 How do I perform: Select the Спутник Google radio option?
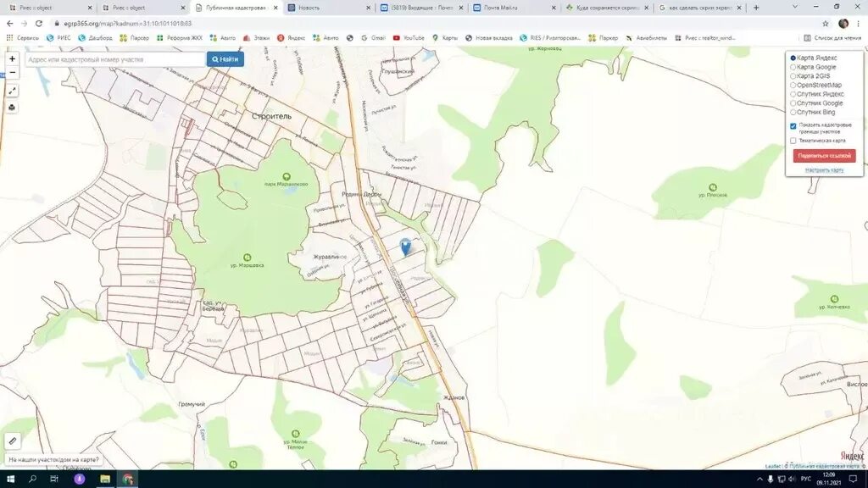pyautogui.click(x=793, y=103)
